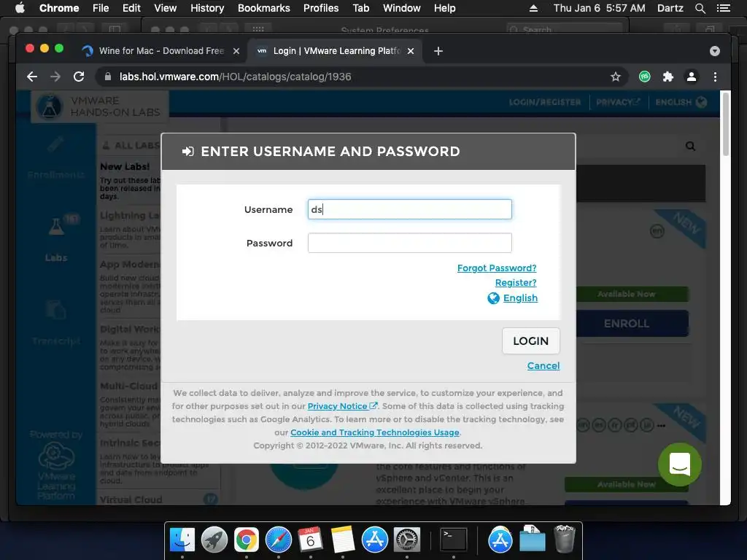
Task: Focus the Username field
Action: [x=410, y=209]
